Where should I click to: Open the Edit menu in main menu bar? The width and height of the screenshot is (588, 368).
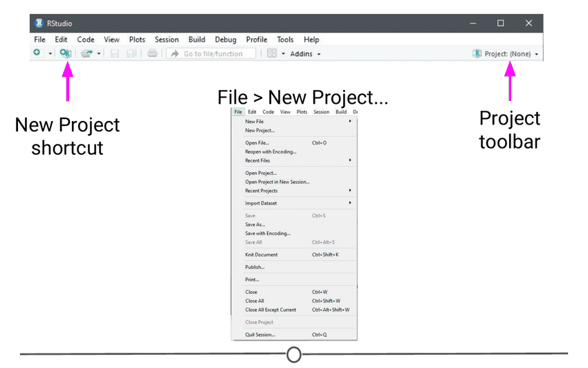click(61, 39)
